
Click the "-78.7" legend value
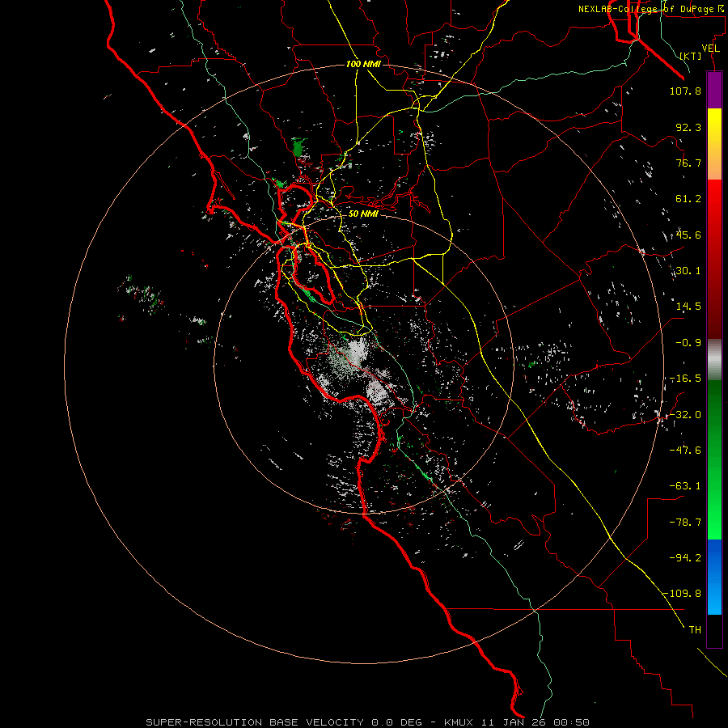coord(685,523)
